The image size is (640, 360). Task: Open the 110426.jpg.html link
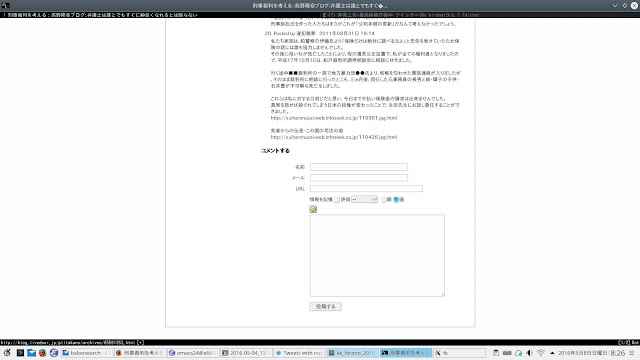[334, 137]
